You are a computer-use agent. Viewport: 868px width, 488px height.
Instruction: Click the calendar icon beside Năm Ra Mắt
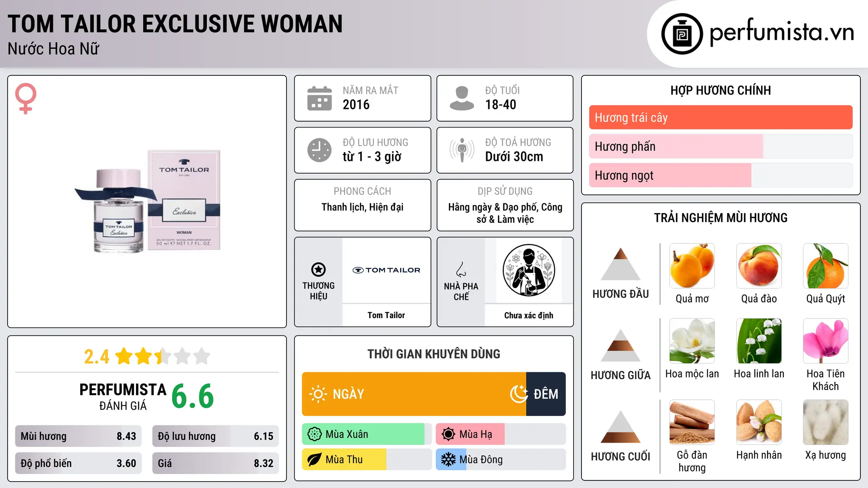(320, 98)
